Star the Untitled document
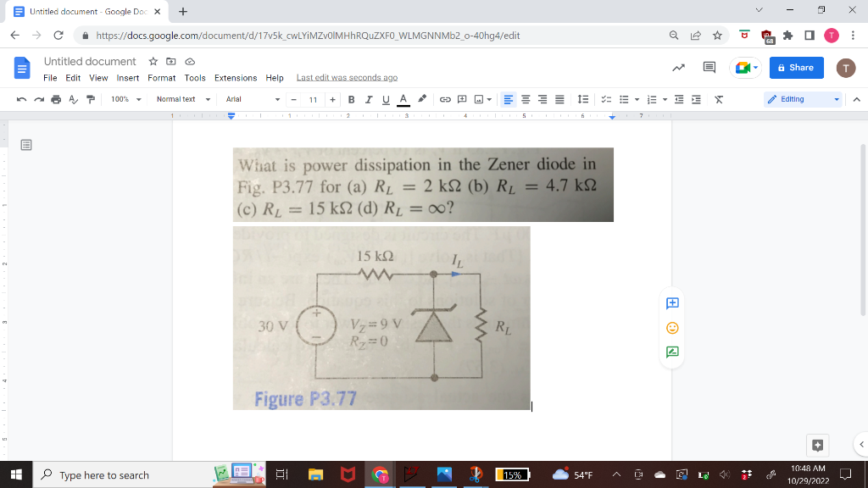The image size is (868, 488). 155,61
